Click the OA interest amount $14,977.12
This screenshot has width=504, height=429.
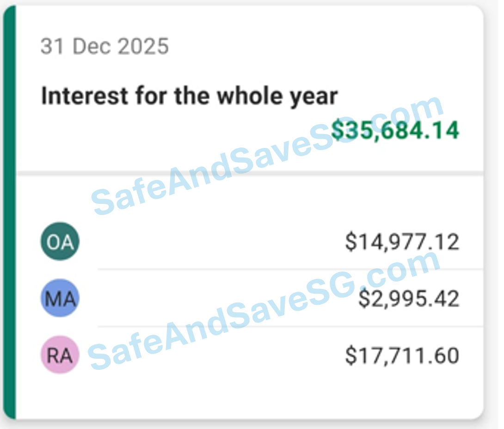click(402, 241)
